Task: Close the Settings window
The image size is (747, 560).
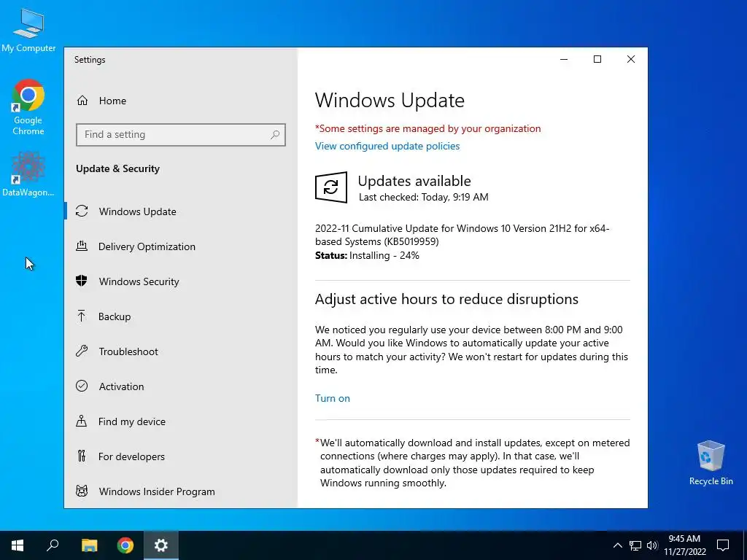Action: (631, 59)
